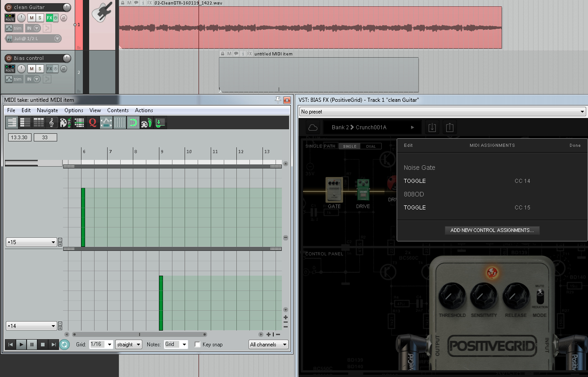Open routing for Bias control track
The width and height of the screenshot is (588, 377).
pyautogui.click(x=10, y=69)
